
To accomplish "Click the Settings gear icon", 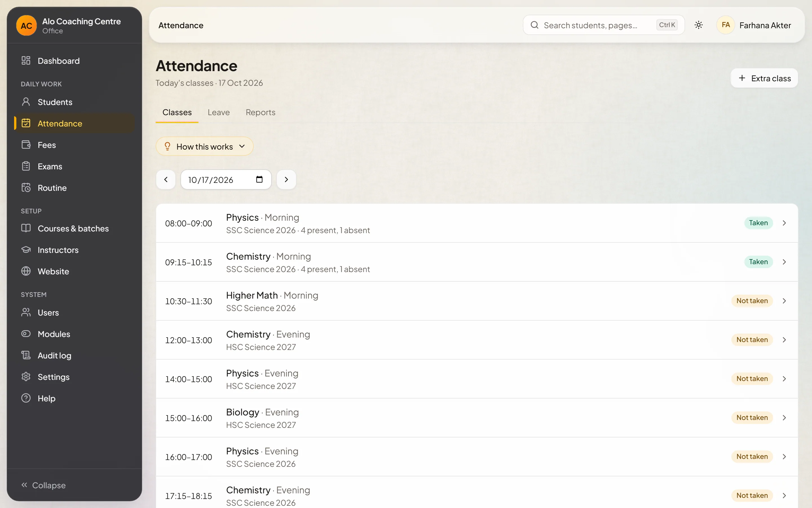I will [26, 377].
